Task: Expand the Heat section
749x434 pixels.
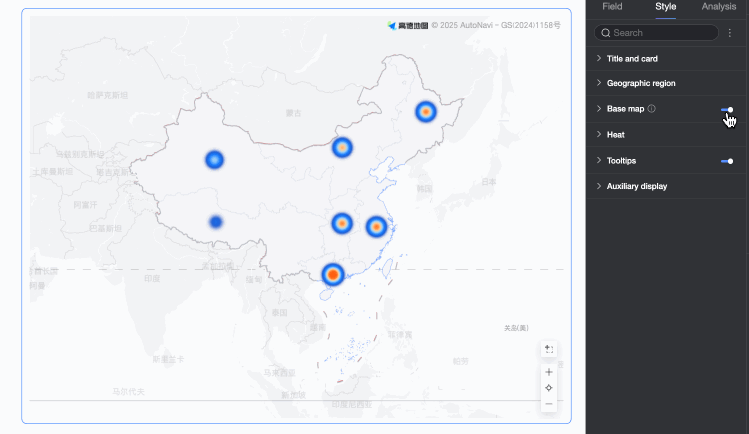Action: click(x=599, y=134)
